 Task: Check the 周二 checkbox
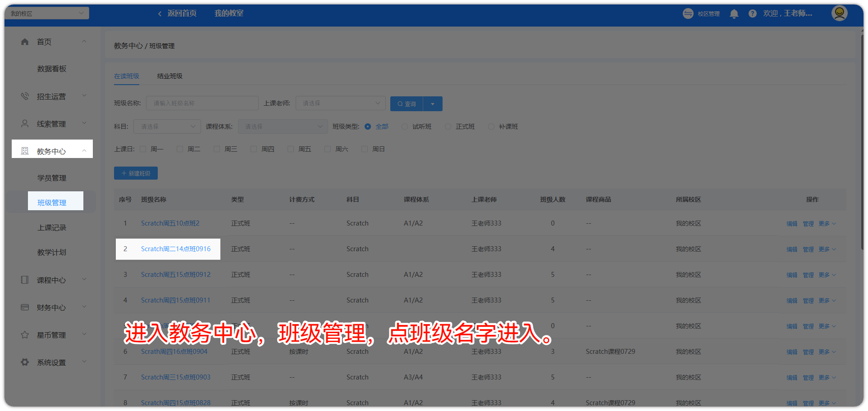click(180, 149)
